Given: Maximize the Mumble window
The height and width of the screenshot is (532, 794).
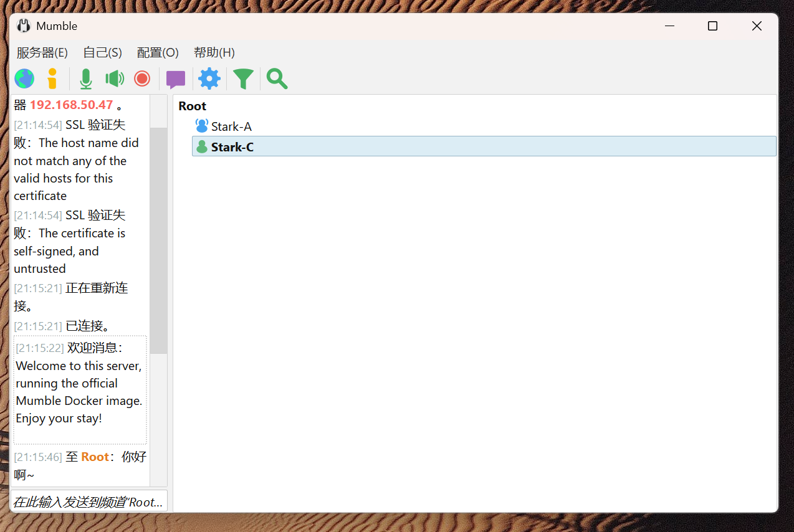Looking at the screenshot, I should coord(712,26).
